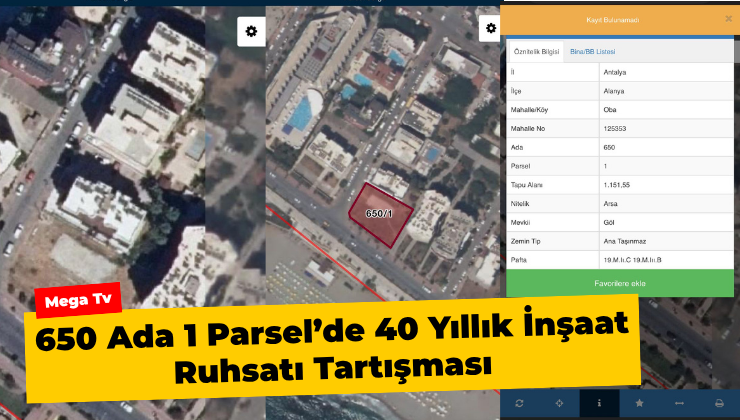
Task: Open favorites star icon in toolbar
Action: (x=639, y=403)
